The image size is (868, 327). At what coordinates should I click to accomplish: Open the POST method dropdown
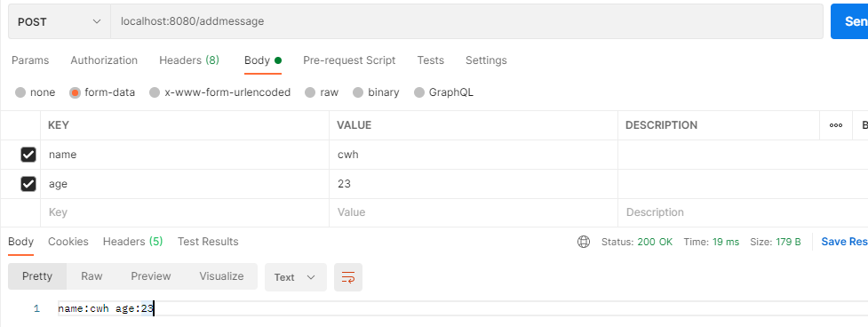60,21
